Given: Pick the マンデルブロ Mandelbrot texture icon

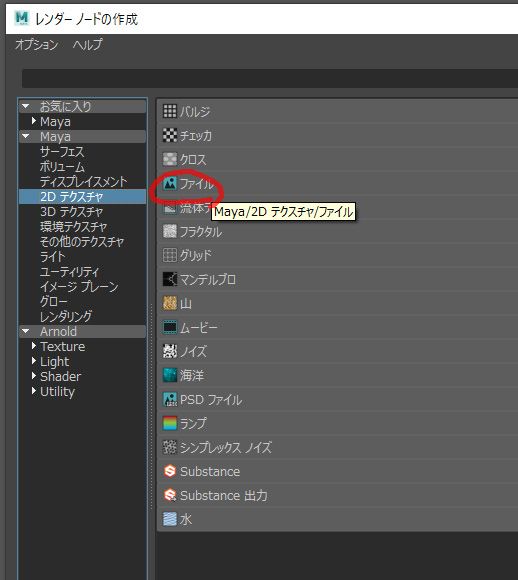Looking at the screenshot, I should point(170,279).
